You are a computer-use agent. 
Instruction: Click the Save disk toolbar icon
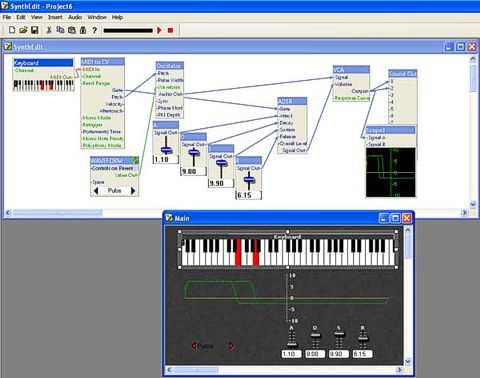34,30
